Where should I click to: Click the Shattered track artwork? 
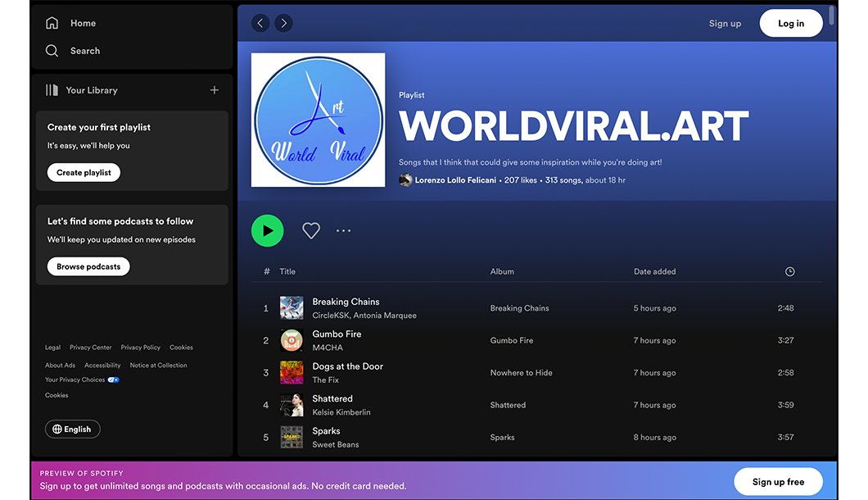(292, 405)
